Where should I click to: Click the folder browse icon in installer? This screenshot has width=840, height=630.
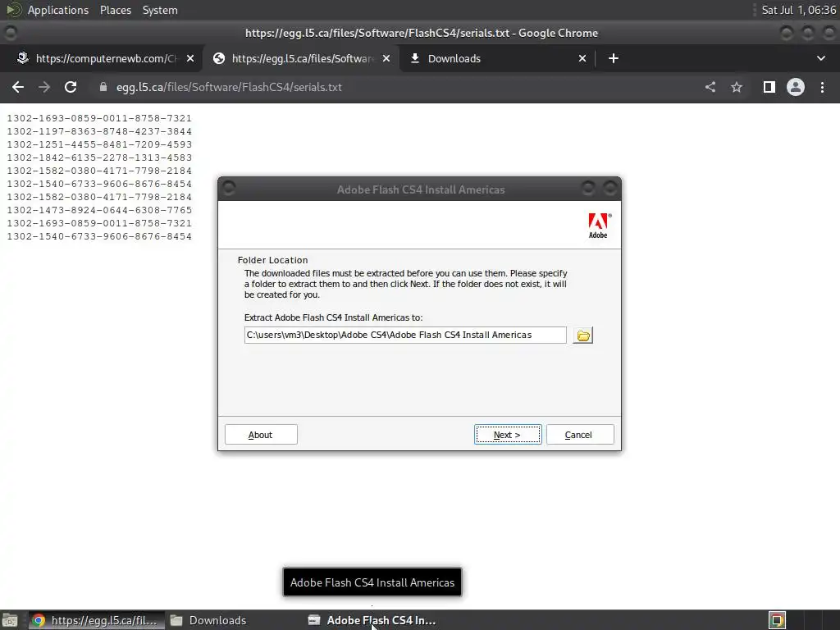583,336
